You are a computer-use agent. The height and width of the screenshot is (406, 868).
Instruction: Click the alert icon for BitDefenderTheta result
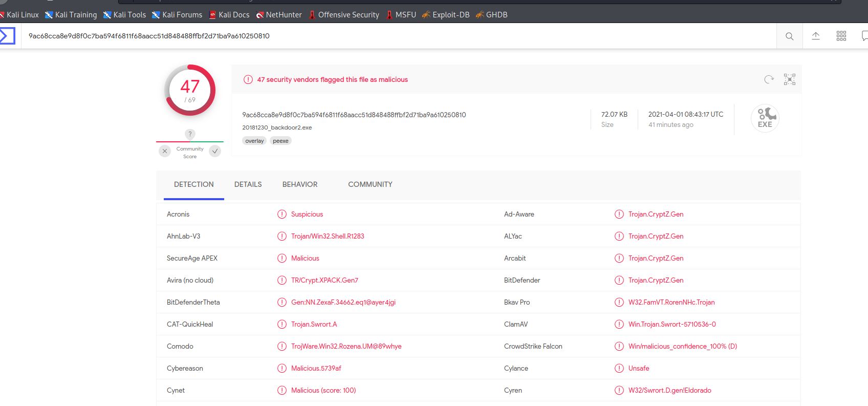282,303
